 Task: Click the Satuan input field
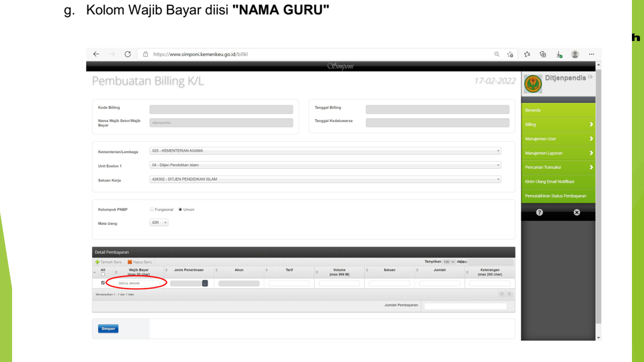click(389, 284)
